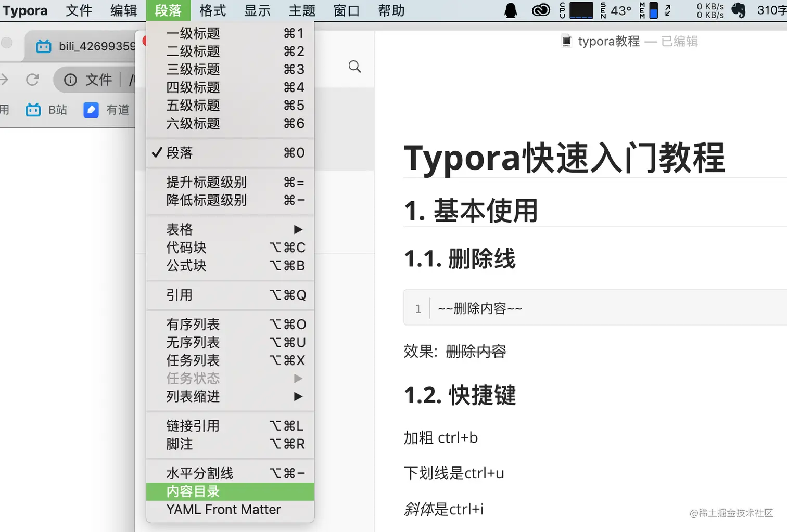Click the 43° temperature sensor indicator

click(616, 10)
